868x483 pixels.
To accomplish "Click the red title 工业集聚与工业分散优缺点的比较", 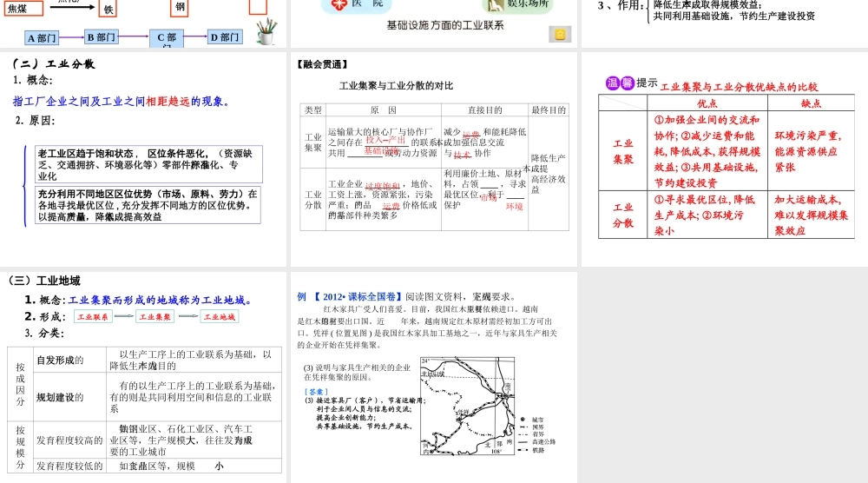I will (739, 87).
